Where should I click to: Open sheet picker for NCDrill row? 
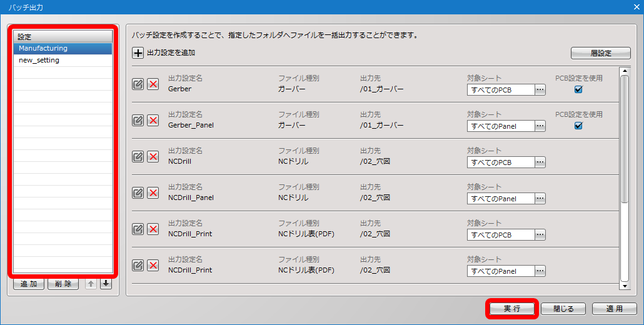[x=540, y=162]
